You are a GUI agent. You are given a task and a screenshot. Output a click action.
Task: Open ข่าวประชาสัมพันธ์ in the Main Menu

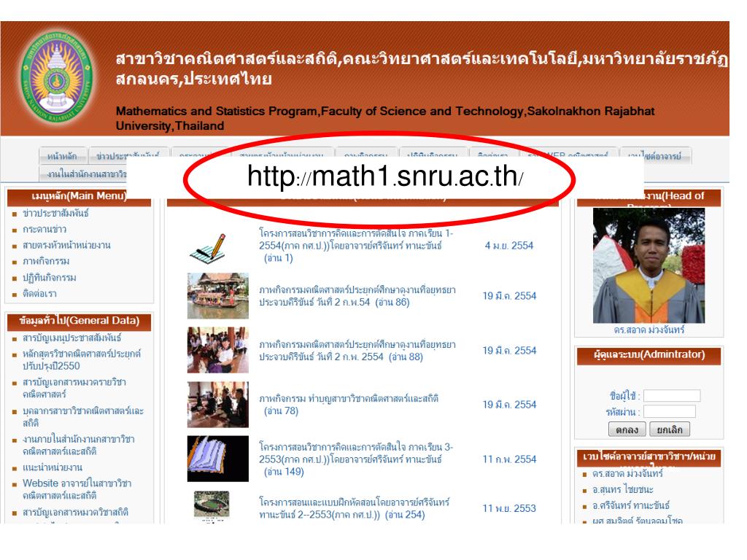click(x=55, y=213)
